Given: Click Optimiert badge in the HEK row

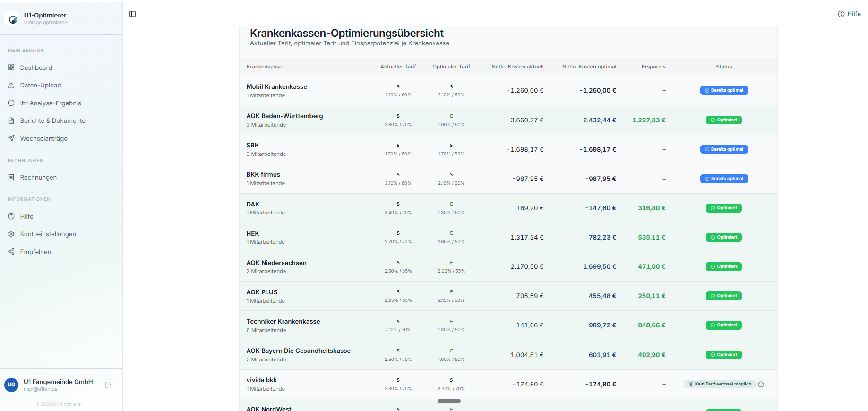Looking at the screenshot, I should tap(724, 237).
